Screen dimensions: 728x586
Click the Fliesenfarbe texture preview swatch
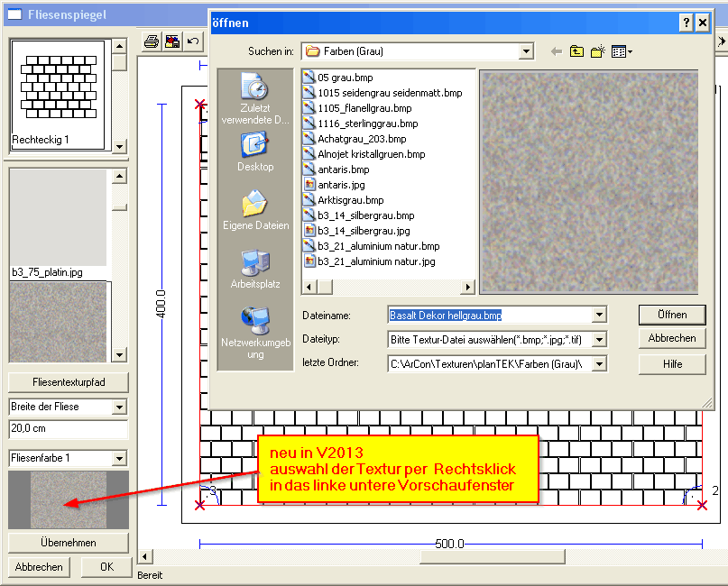click(69, 499)
